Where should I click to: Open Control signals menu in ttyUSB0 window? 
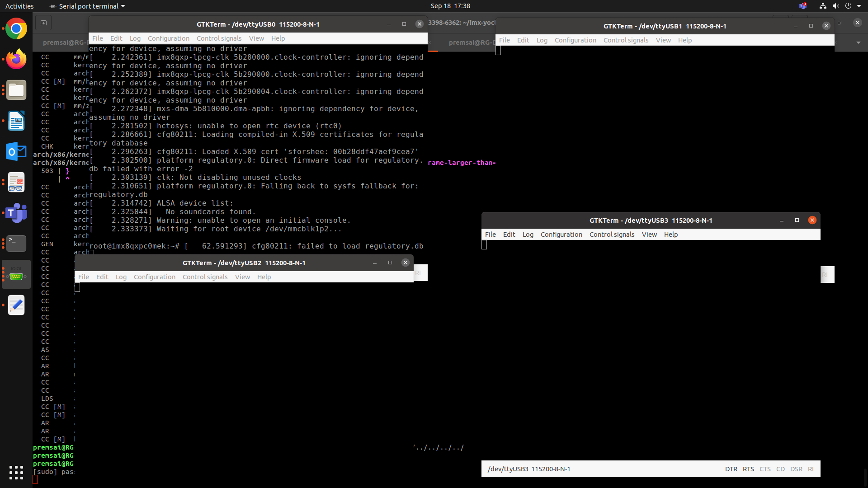click(x=219, y=38)
